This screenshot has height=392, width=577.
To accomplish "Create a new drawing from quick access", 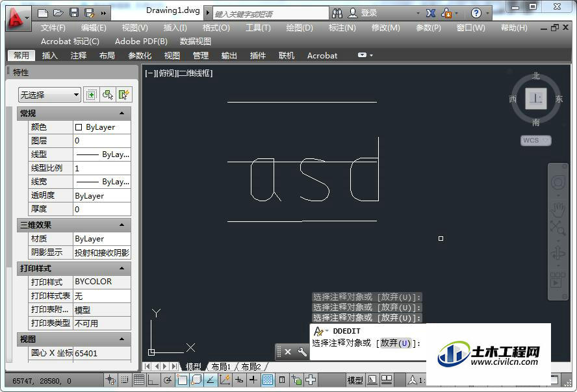I will (43, 13).
